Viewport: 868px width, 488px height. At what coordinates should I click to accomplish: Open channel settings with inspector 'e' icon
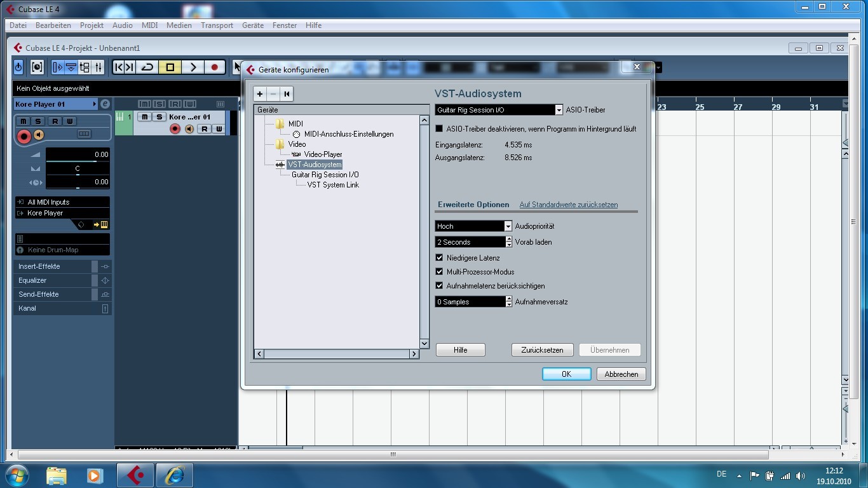click(105, 104)
